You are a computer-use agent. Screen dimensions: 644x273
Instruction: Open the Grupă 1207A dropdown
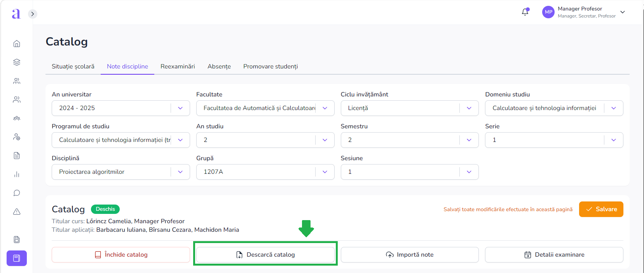click(265, 172)
